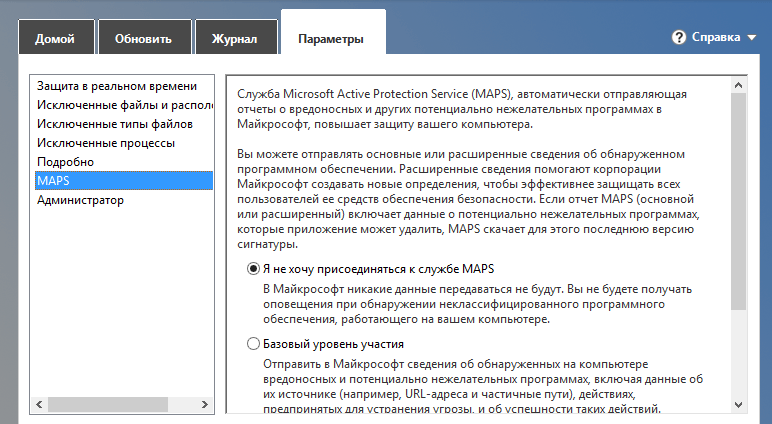Select the Параметры tab

[x=331, y=39]
